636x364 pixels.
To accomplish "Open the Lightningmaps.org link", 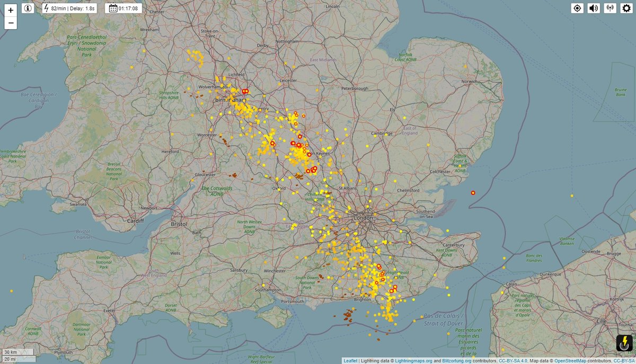I will 414,360.
